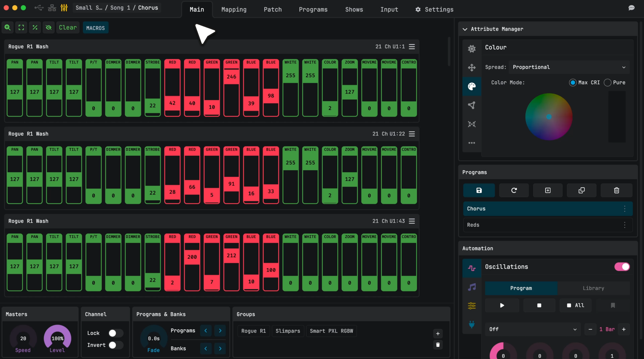644x359 pixels.
Task: Open the music note automation icon
Action: tap(472, 287)
